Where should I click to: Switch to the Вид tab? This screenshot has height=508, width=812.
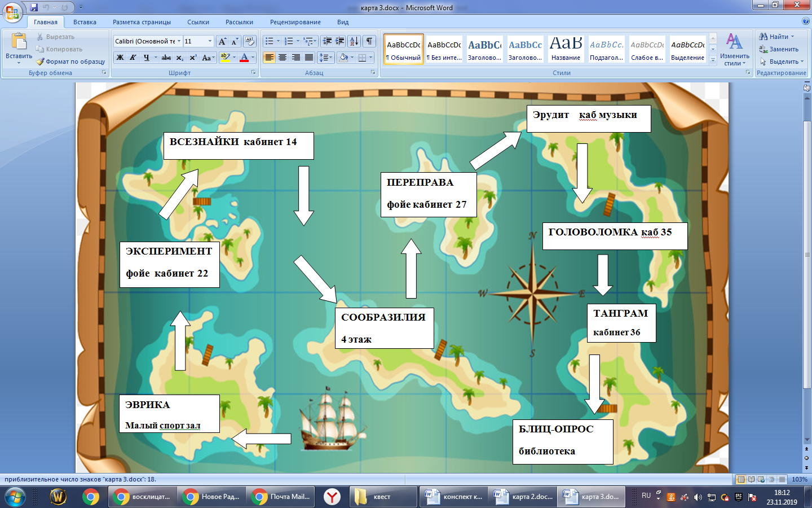pyautogui.click(x=343, y=22)
